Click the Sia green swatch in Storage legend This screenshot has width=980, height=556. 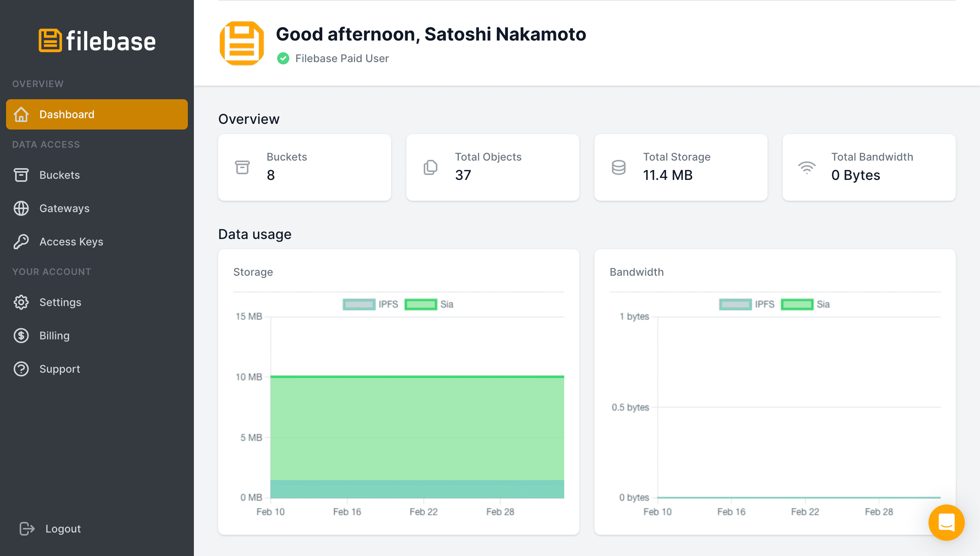pos(421,305)
